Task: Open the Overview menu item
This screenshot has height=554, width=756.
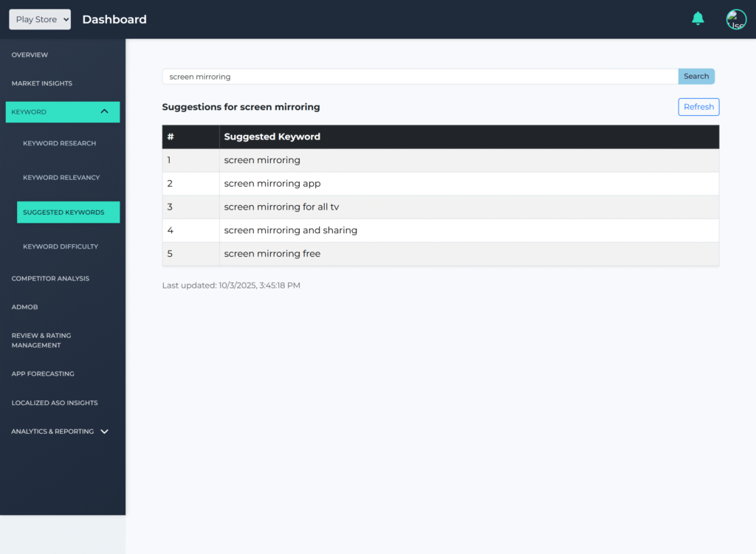Action: (x=30, y=55)
